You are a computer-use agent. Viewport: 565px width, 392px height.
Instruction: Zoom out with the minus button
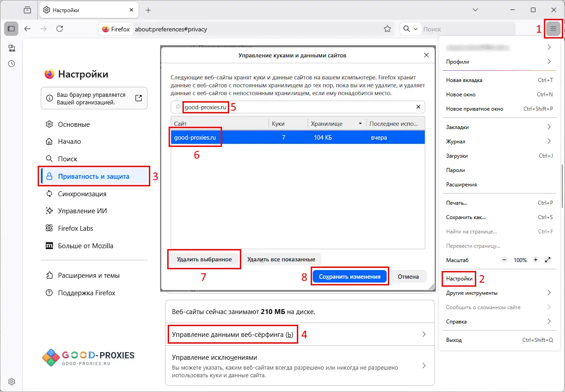[504, 260]
